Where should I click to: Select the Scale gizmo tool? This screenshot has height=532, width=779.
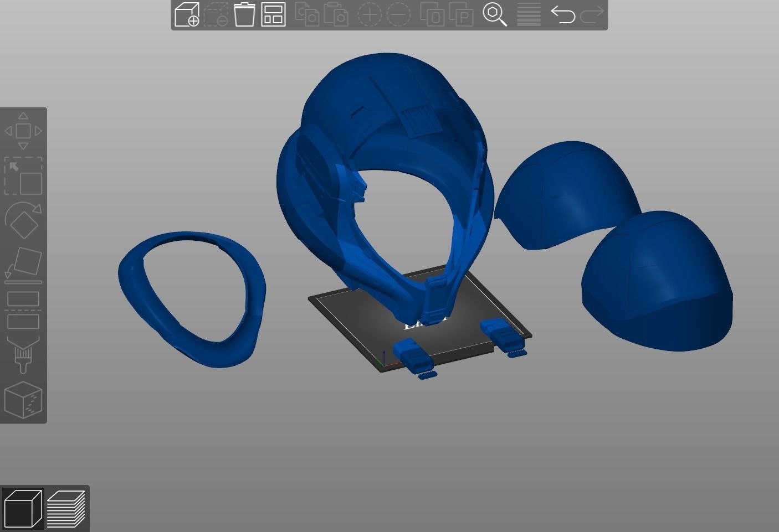click(23, 176)
